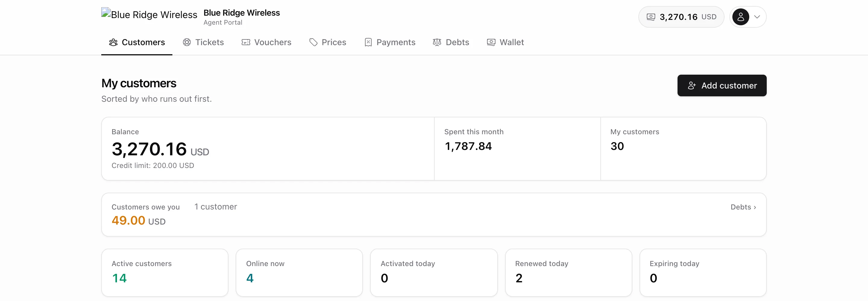Open the Online now card
Screen dimensions: 868x301
(x=299, y=273)
